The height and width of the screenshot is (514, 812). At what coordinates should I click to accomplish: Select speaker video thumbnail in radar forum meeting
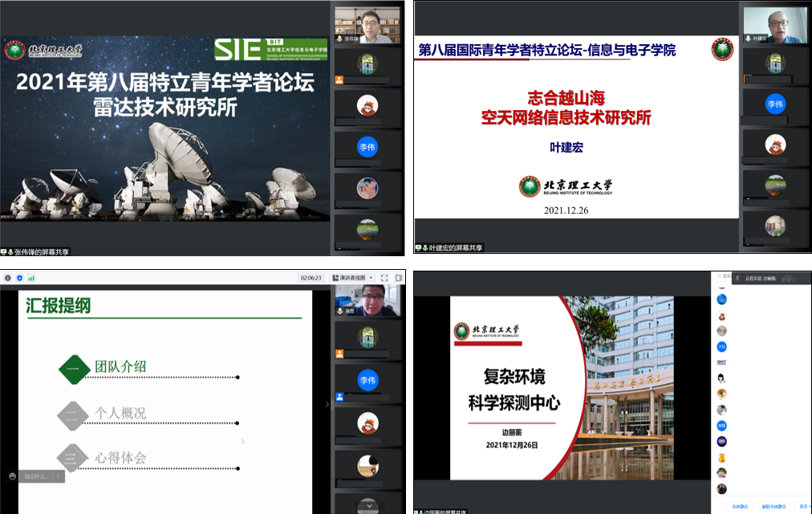point(367,26)
